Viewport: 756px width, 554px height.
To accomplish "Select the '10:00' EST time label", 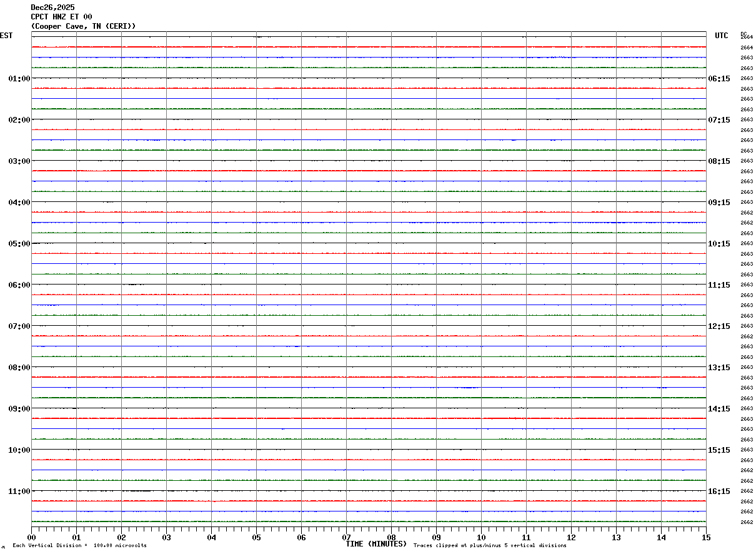I will [19, 450].
